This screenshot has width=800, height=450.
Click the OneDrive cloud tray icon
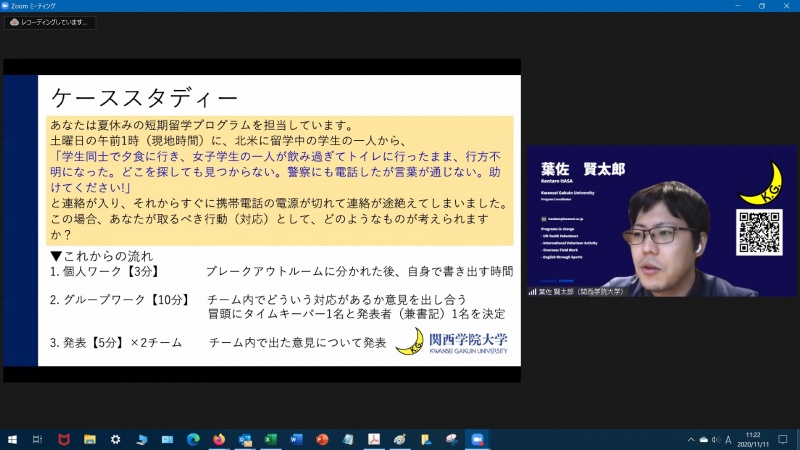point(703,439)
